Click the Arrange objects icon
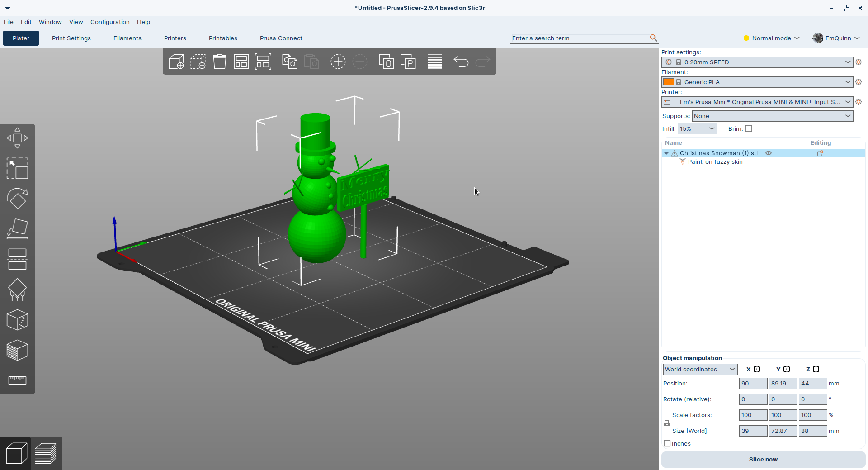 [x=241, y=62]
